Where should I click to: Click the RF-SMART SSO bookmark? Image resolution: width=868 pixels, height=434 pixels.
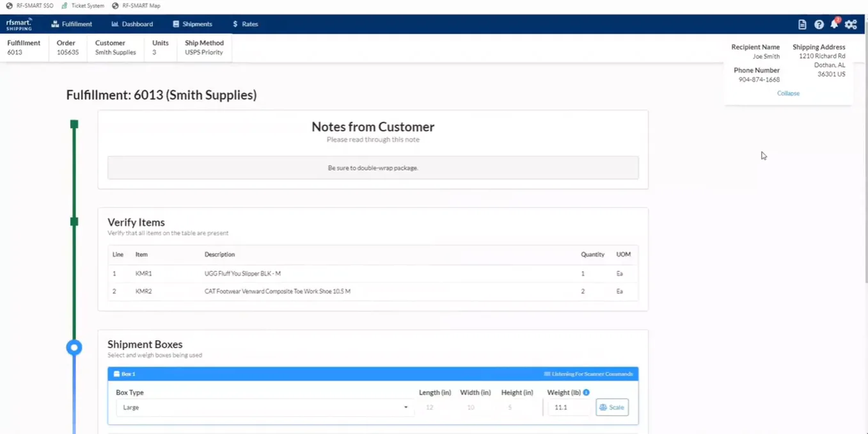pyautogui.click(x=29, y=6)
